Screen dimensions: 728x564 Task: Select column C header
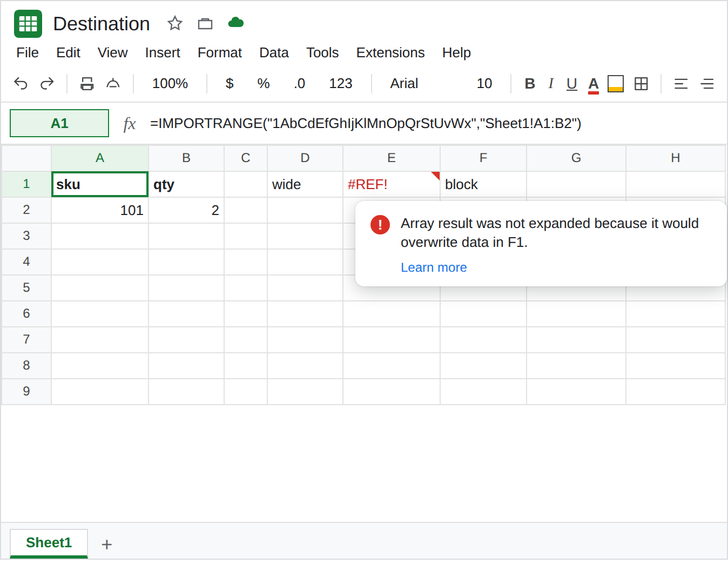[x=246, y=158]
